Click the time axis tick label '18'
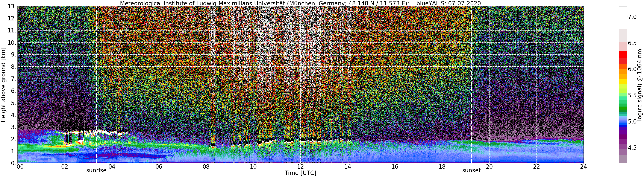This screenshot has width=644, height=177. point(442,166)
